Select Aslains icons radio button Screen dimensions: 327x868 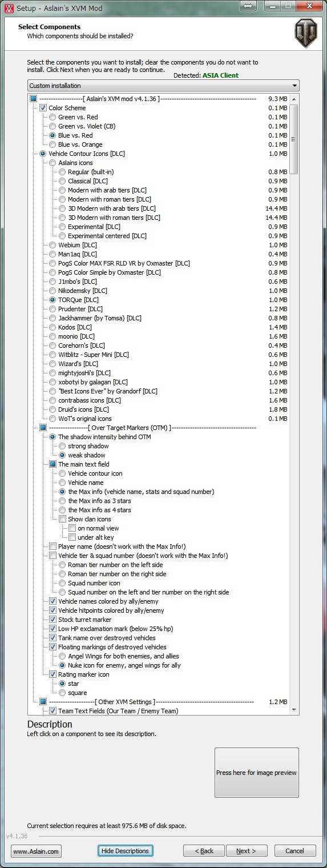pyautogui.click(x=53, y=163)
